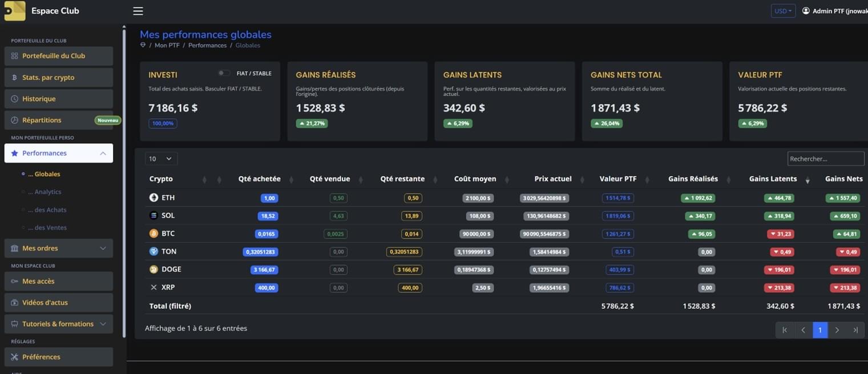Screen dimensions: 868x374
Task: Click the home icon in breadcrumb
Action: click(143, 45)
